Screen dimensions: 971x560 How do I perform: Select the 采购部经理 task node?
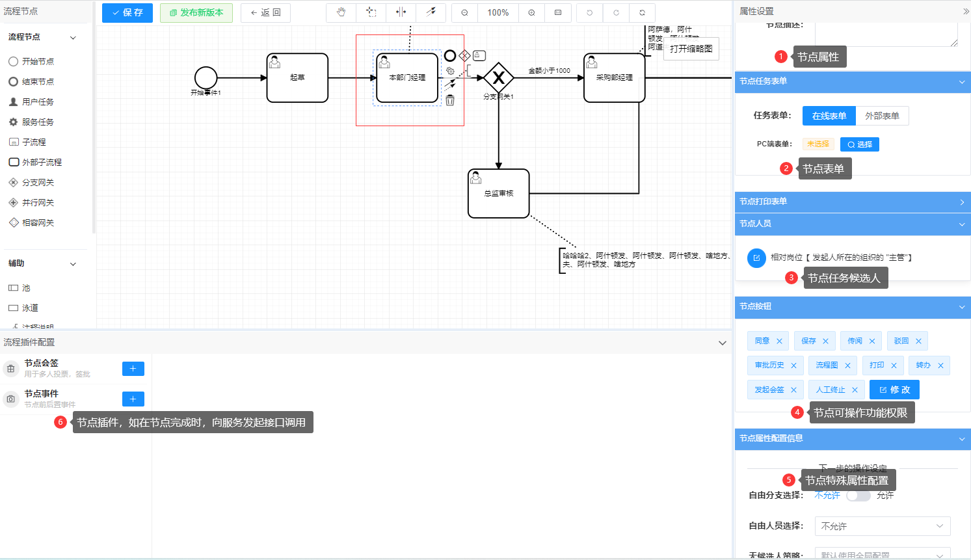[615, 78]
